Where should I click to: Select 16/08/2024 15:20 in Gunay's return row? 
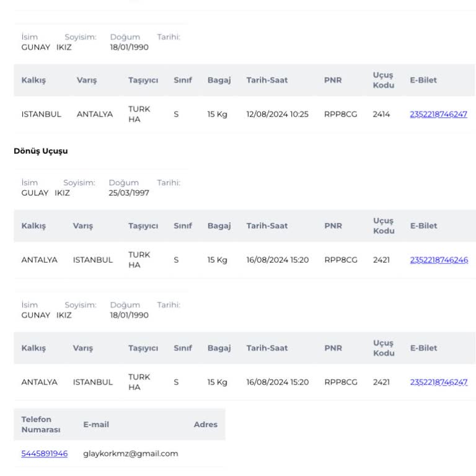(277, 382)
